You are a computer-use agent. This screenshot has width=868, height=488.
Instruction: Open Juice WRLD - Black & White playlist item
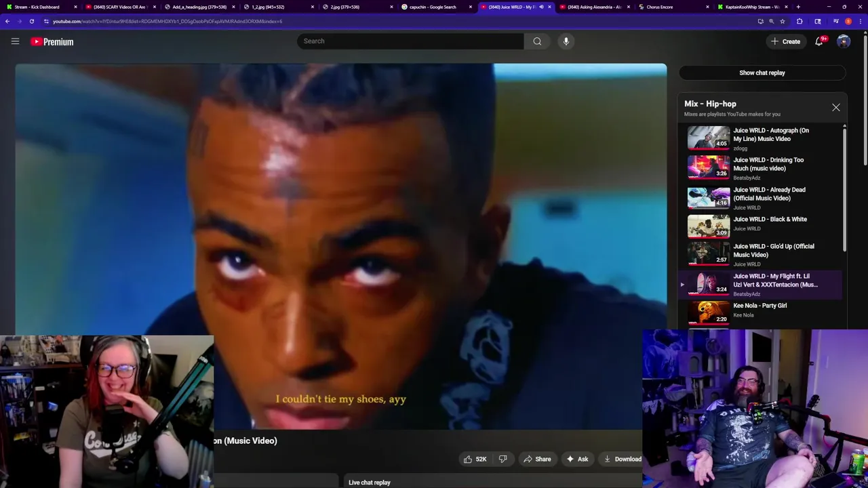[x=762, y=227]
